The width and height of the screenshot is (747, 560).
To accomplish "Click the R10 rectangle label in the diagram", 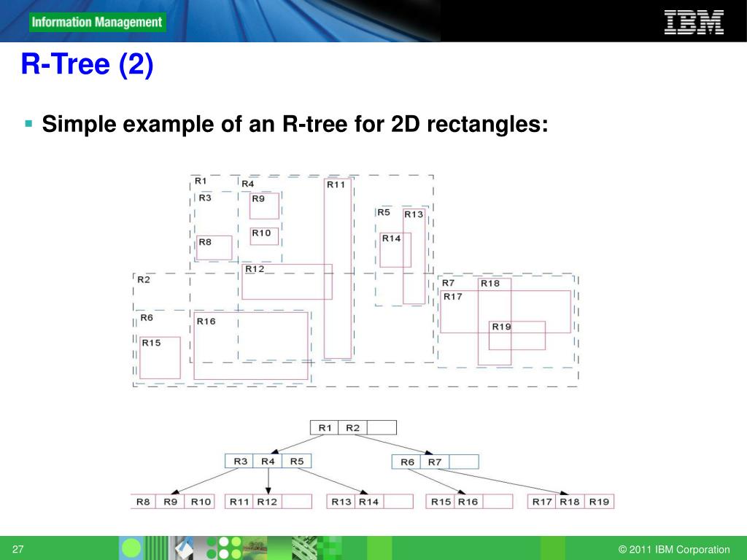I will tap(261, 233).
